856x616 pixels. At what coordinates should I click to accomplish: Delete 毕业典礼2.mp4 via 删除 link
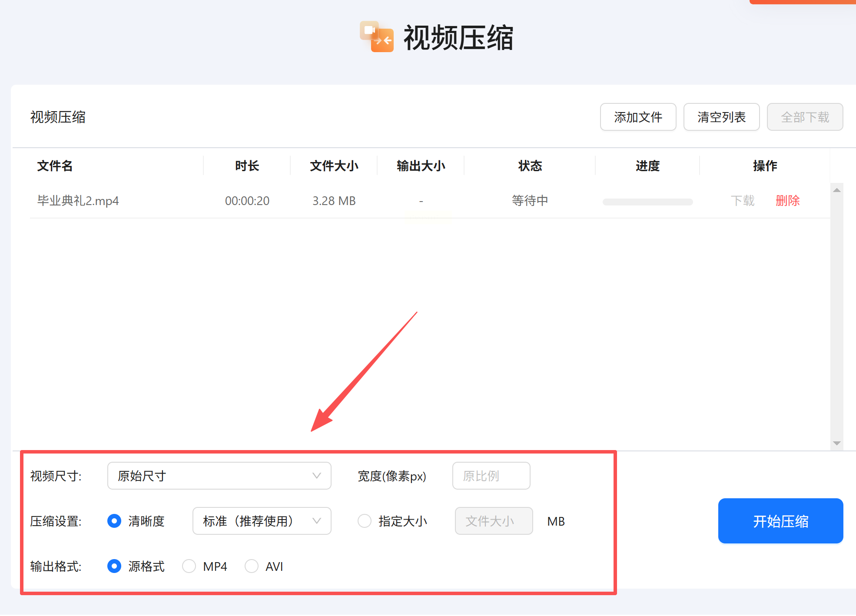(787, 201)
